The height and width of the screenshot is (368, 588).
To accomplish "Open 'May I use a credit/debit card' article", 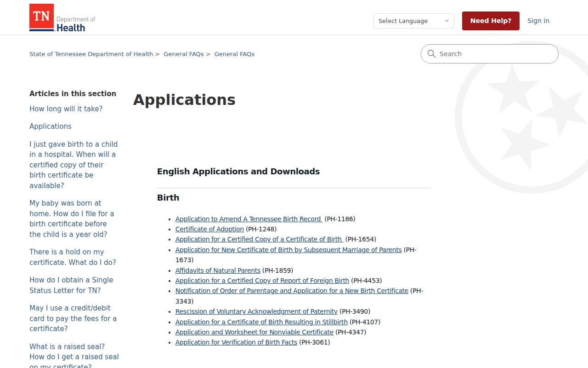I will click(73, 318).
